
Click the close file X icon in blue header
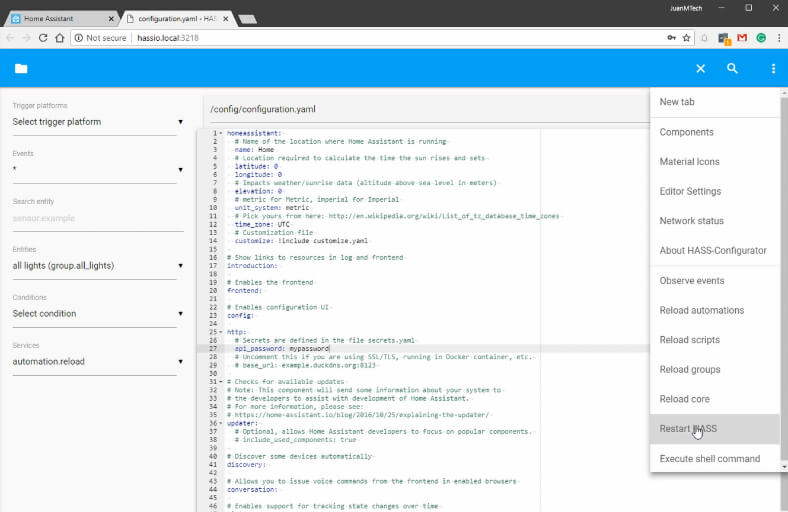(701, 69)
